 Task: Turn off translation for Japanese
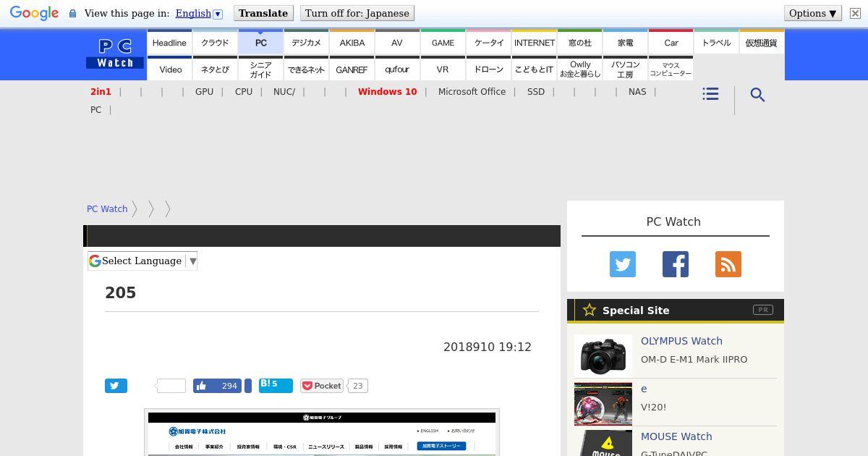[357, 13]
